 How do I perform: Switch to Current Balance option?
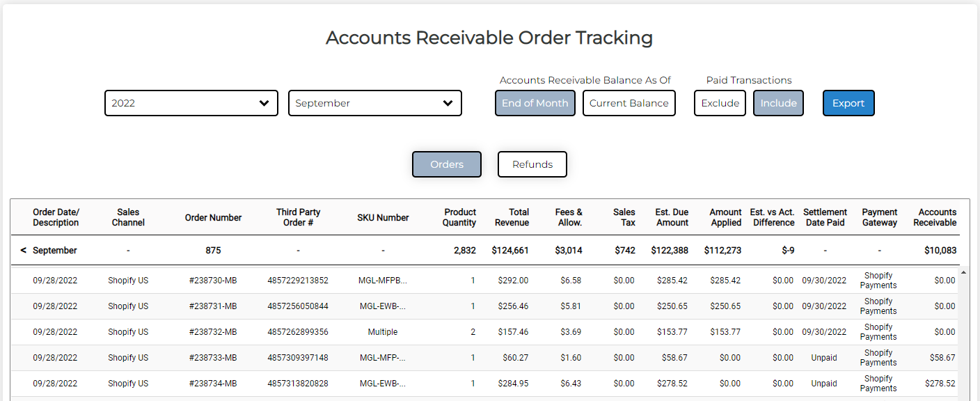(x=629, y=103)
